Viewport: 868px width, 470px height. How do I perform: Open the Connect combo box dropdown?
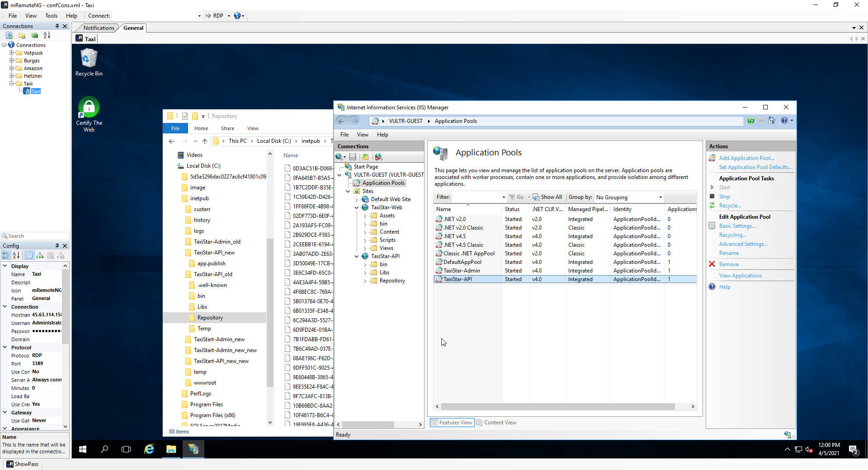[199, 16]
